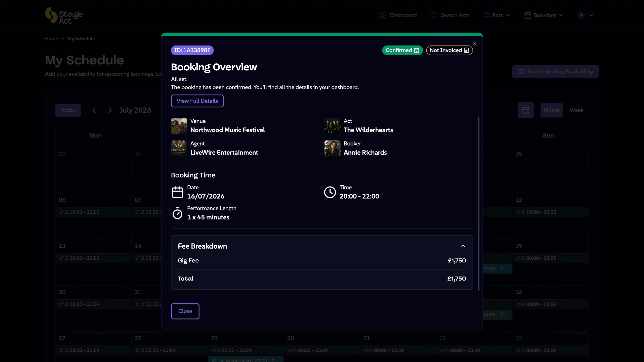Open The Wilderhearts 20:00 booking on day 29
644x362 pixels.
(x=246, y=359)
